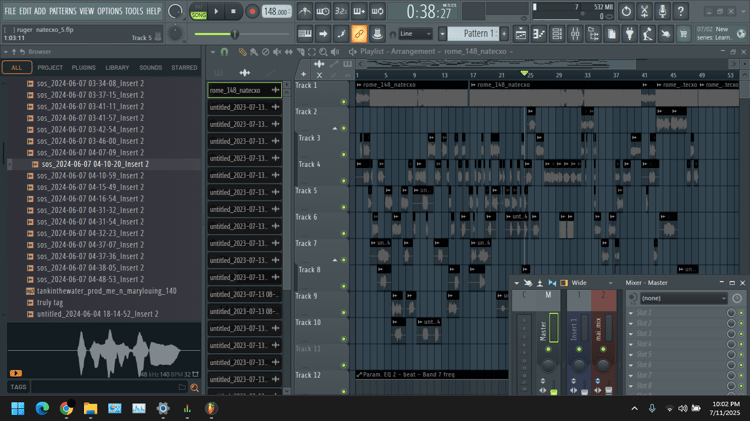Arm the red Record button

pos(252,11)
